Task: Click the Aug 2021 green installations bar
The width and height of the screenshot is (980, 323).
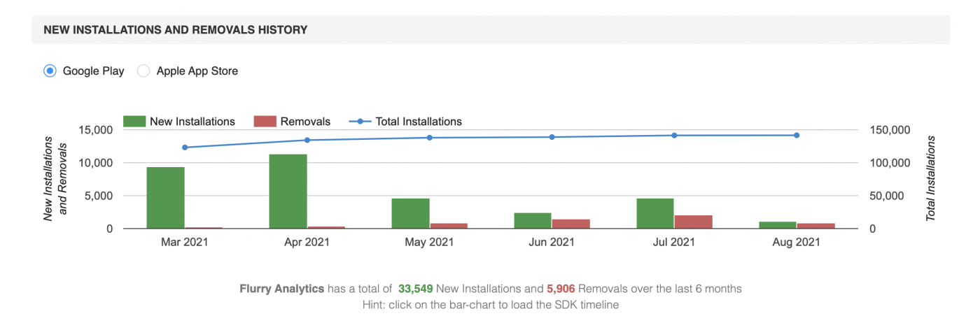Action: [x=778, y=225]
